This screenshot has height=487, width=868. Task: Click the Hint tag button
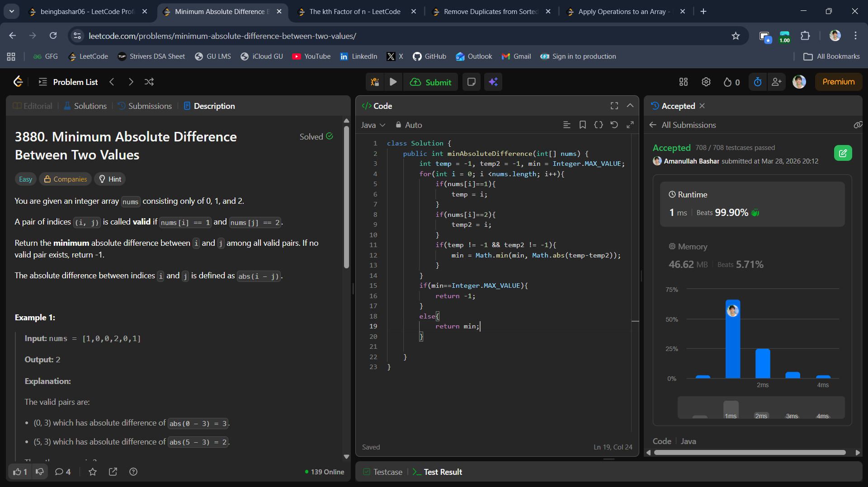[x=110, y=179]
